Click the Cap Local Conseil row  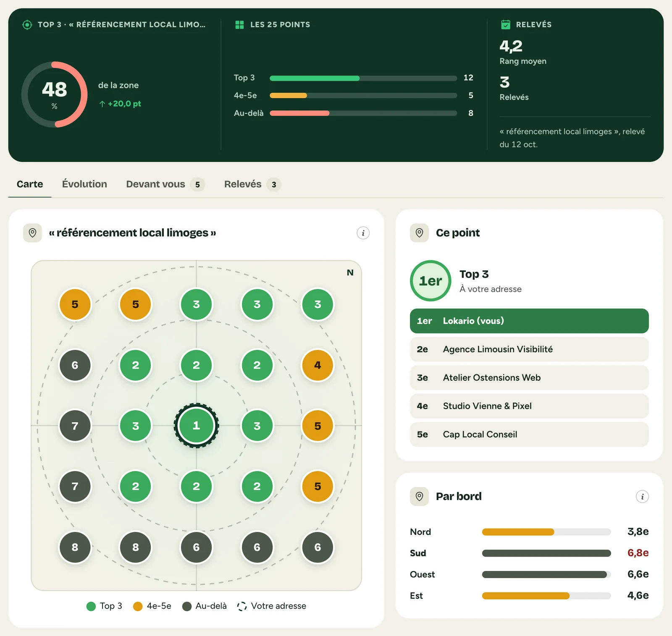pos(529,434)
